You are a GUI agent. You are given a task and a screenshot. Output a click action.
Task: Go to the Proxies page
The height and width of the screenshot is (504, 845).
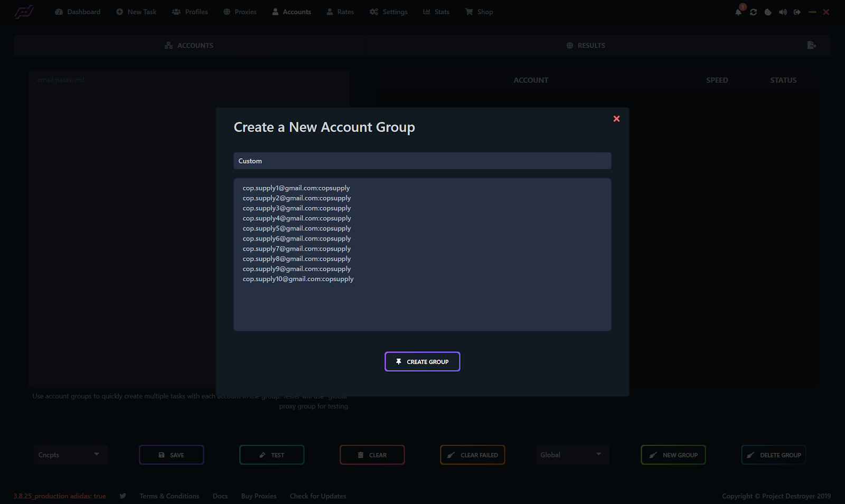click(x=240, y=12)
